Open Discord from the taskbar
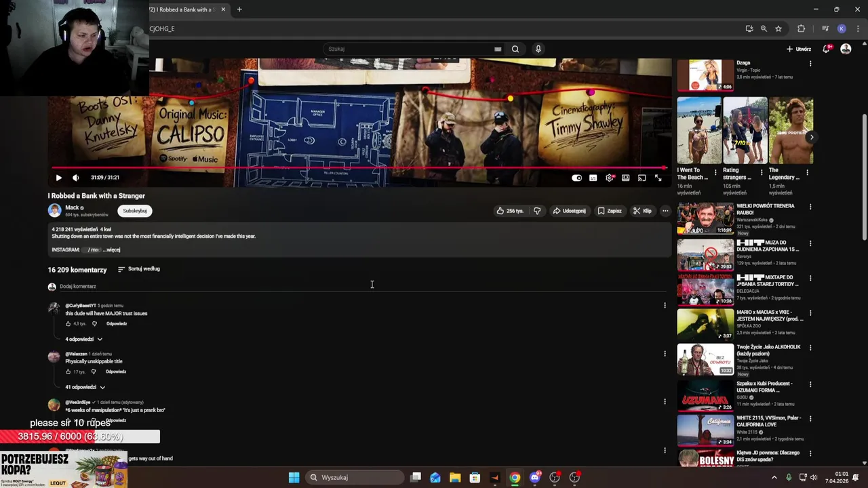 [534, 477]
